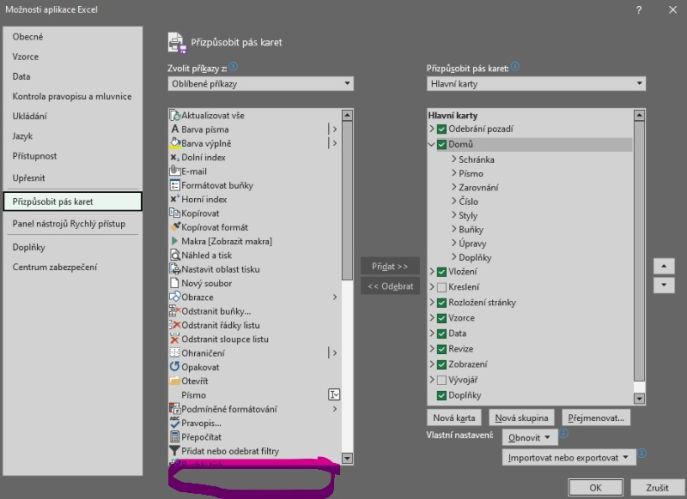Uncheck the Domů tab checkbox

[442, 144]
